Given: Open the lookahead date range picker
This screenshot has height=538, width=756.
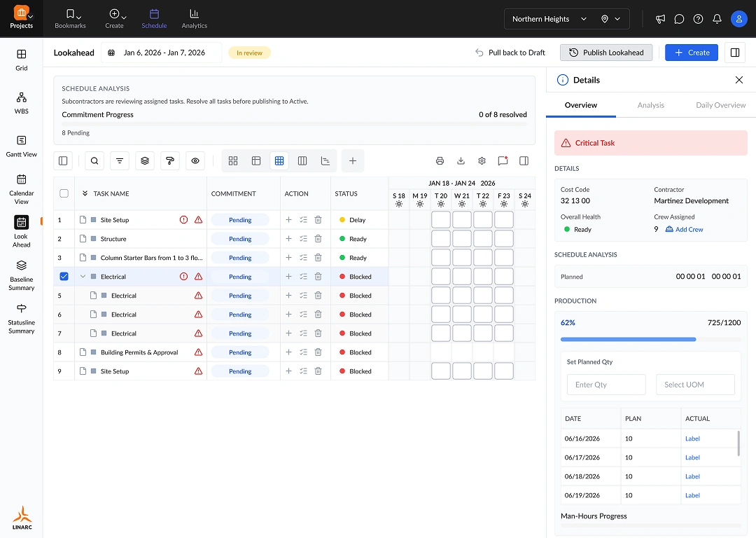Looking at the screenshot, I should coord(161,53).
